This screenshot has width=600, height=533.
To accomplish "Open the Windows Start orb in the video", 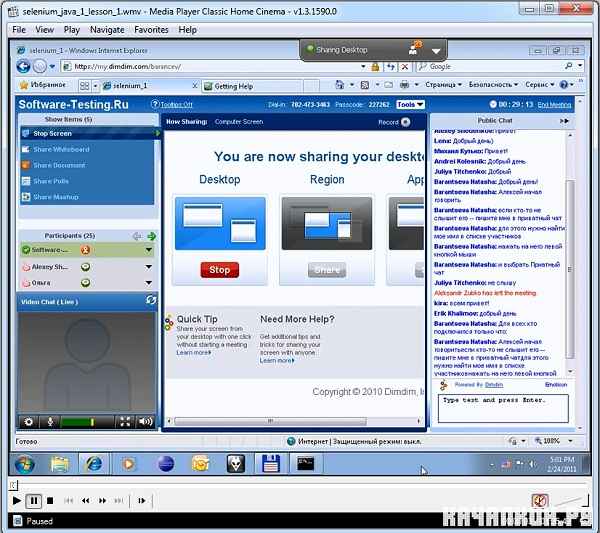I will [x=24, y=464].
